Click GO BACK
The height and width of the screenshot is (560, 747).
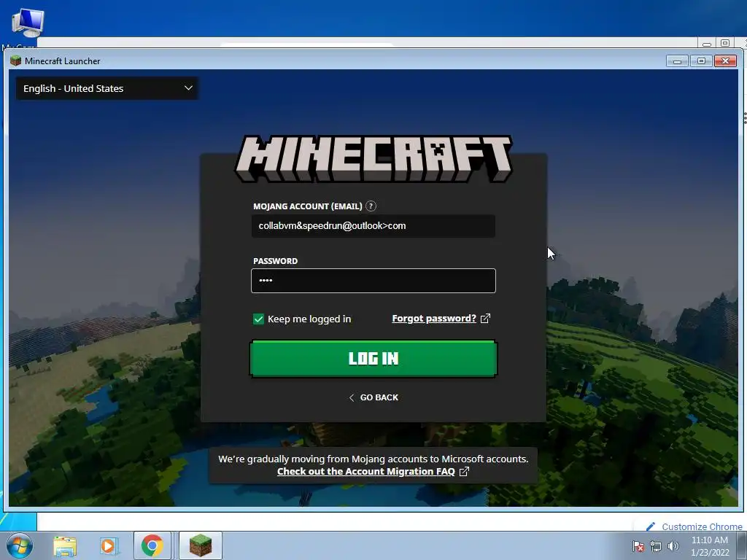[373, 397]
